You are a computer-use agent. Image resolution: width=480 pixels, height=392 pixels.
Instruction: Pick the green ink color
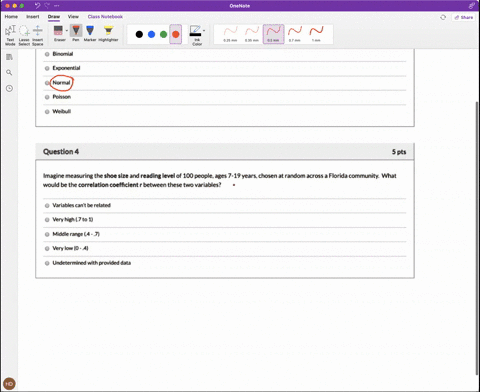163,34
